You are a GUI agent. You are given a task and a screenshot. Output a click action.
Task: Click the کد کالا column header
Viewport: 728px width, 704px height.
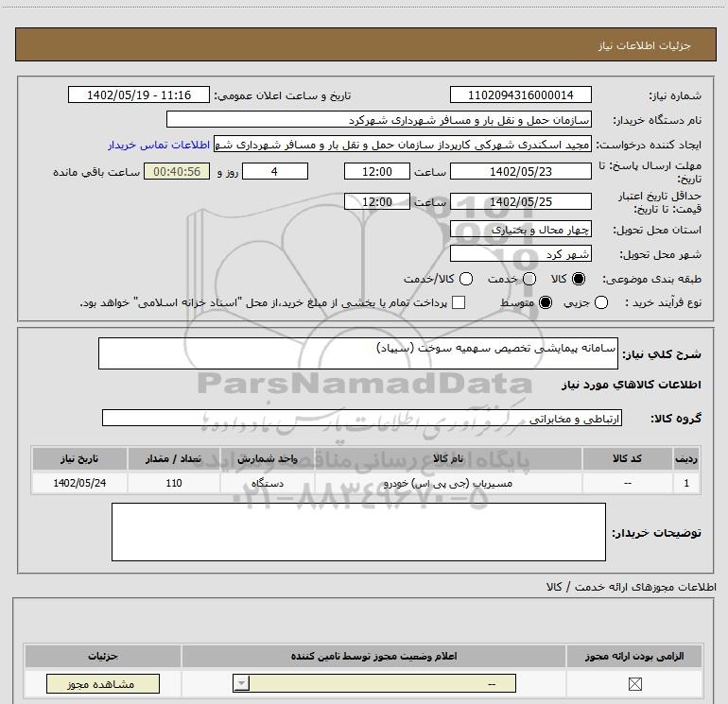[x=627, y=458]
